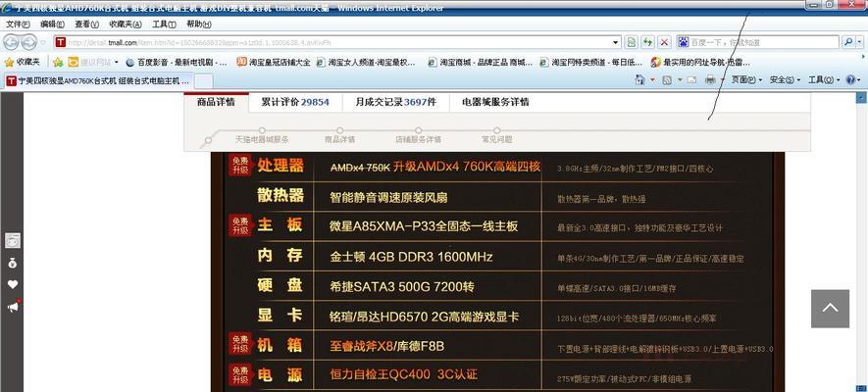Click the magnifier search button
Viewport: 868px width, 392px height.
point(847,42)
